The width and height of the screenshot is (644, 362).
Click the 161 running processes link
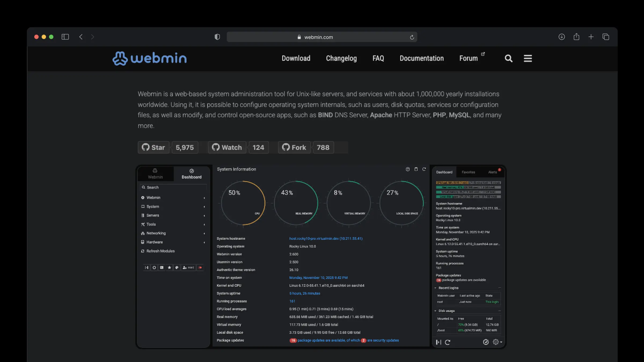pyautogui.click(x=292, y=301)
